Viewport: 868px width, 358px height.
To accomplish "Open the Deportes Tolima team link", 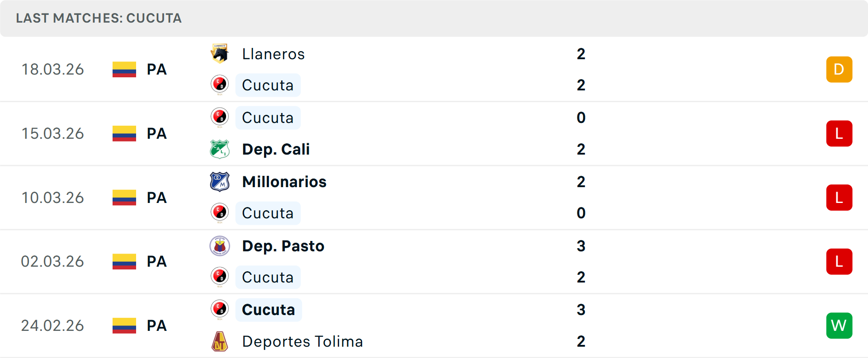I will 302,342.
